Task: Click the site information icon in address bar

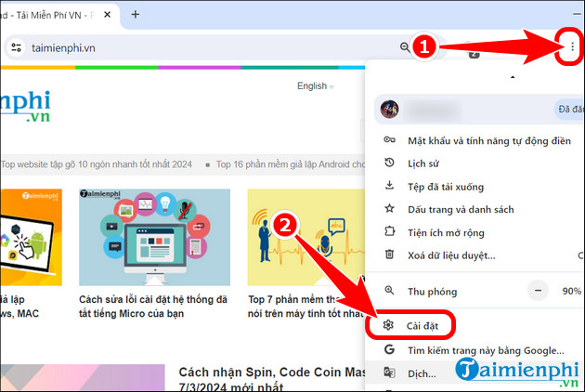Action: 16,47
